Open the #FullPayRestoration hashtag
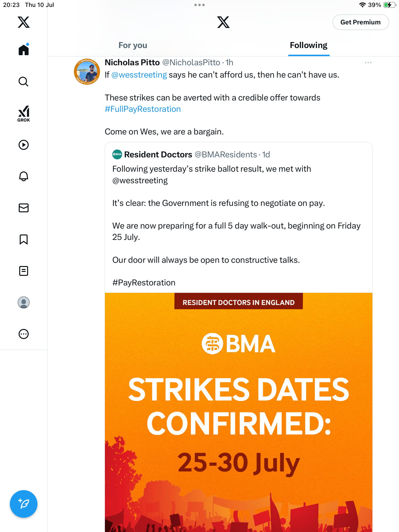The image size is (399, 532). click(x=143, y=109)
